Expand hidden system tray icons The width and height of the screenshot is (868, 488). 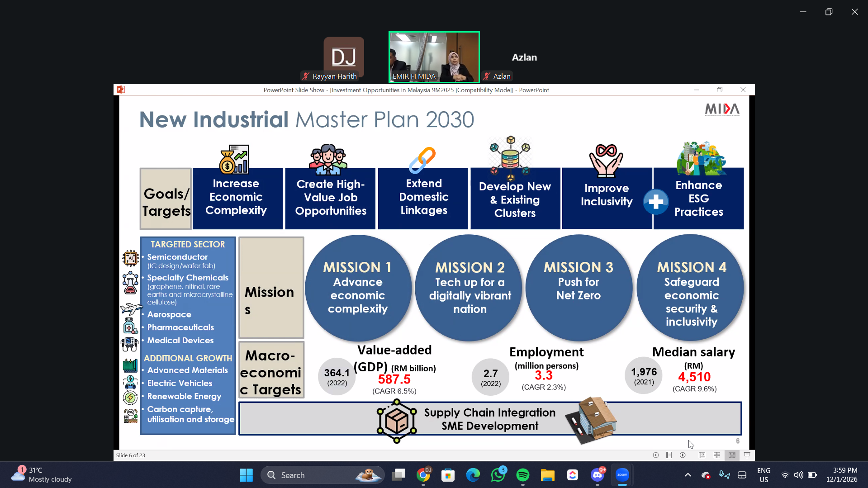(x=688, y=475)
